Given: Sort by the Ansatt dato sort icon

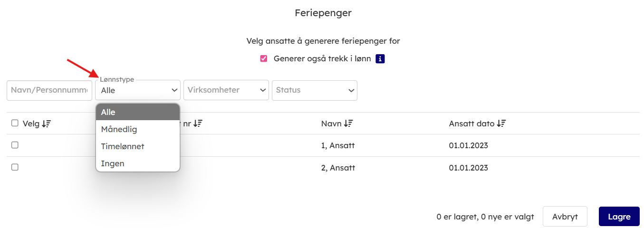Looking at the screenshot, I should point(501,123).
